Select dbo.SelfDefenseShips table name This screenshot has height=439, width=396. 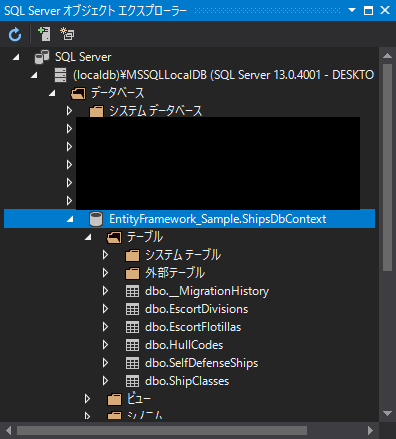[202, 363]
